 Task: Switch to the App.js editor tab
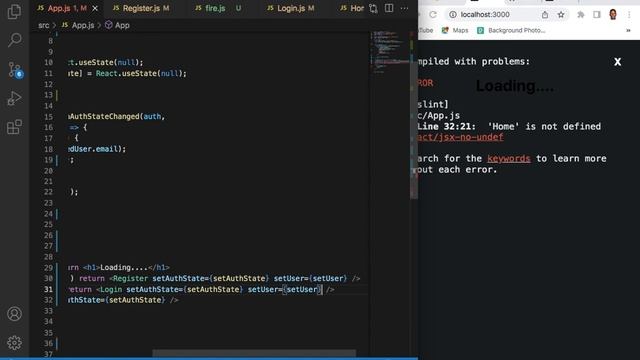pos(62,8)
